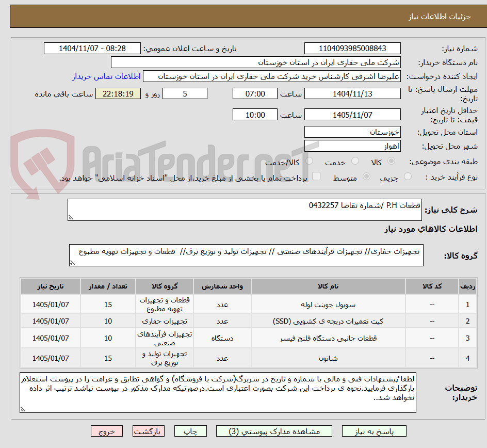This screenshot has width=487, height=448.
Task: Click the ساعت field showing 07:00
Action: tap(255, 93)
